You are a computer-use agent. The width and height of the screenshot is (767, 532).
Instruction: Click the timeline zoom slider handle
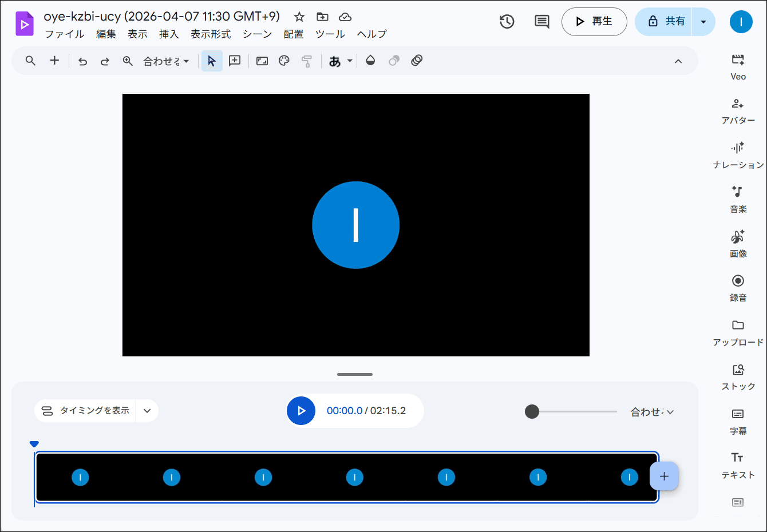coord(532,412)
